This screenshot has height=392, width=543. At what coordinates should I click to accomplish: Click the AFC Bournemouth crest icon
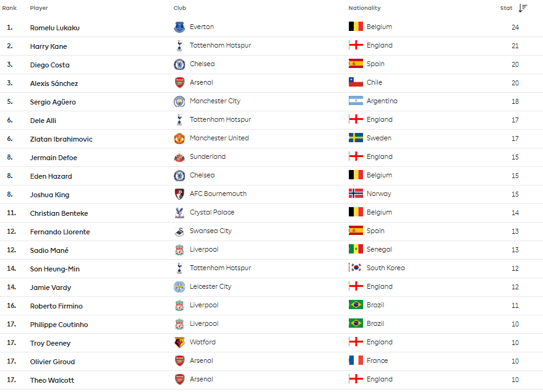(x=179, y=194)
